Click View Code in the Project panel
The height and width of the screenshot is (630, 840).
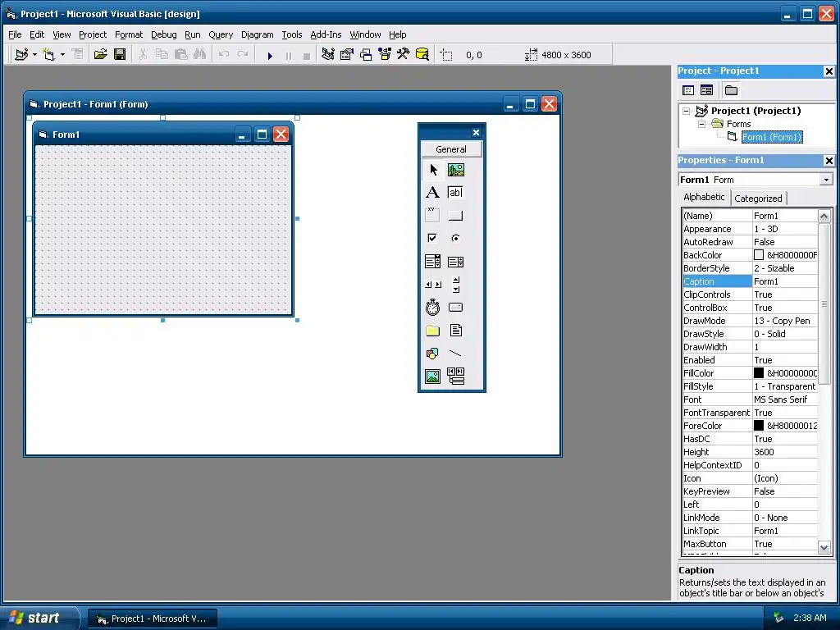(688, 90)
